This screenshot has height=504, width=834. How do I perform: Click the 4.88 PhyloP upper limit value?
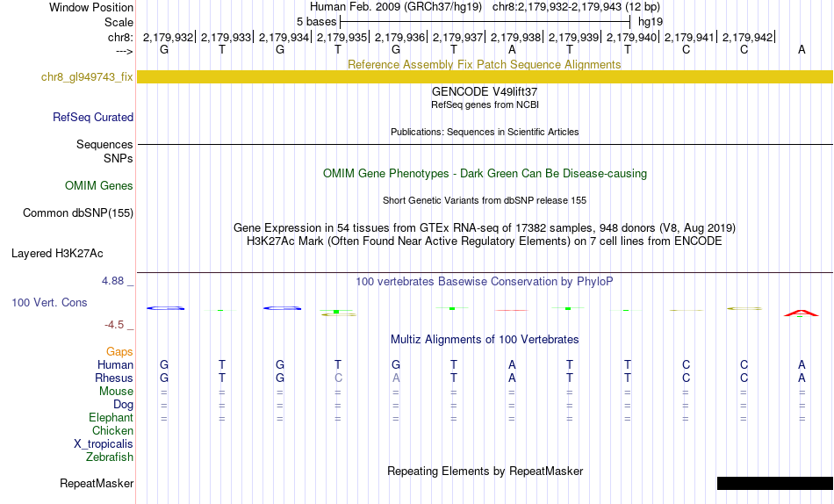coord(112,281)
